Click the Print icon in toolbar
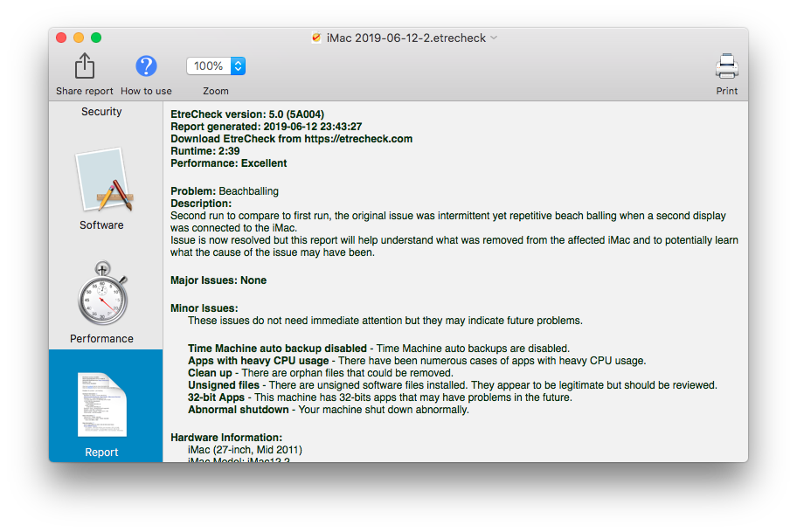This screenshot has height=532, width=797. (x=726, y=66)
